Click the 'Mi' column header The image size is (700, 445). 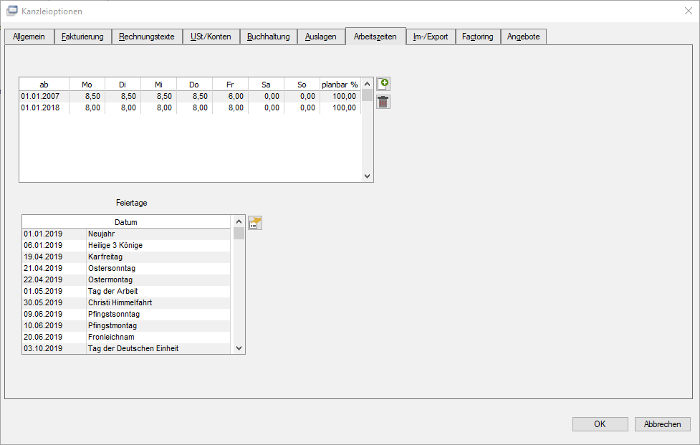pyautogui.click(x=158, y=84)
